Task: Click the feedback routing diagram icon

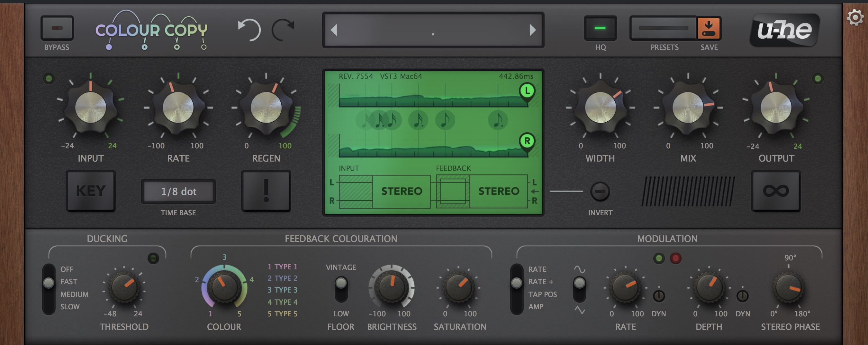Action: pos(453,191)
